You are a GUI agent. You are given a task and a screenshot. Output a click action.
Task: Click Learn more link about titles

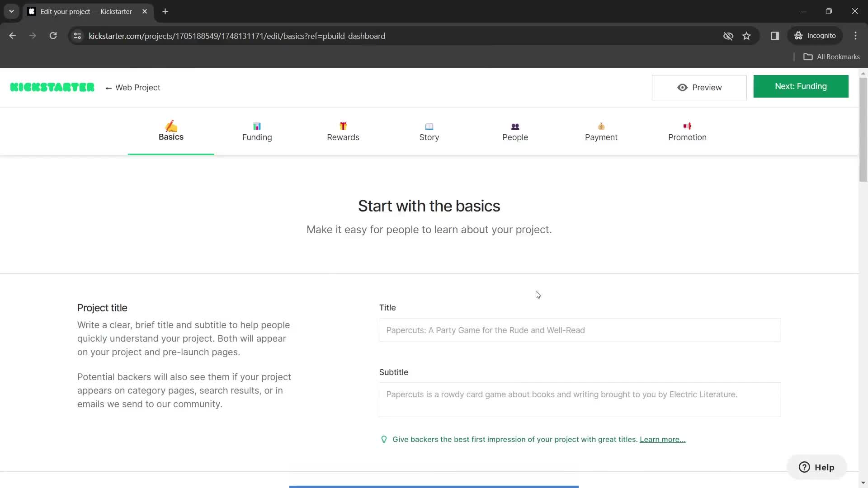pyautogui.click(x=662, y=439)
